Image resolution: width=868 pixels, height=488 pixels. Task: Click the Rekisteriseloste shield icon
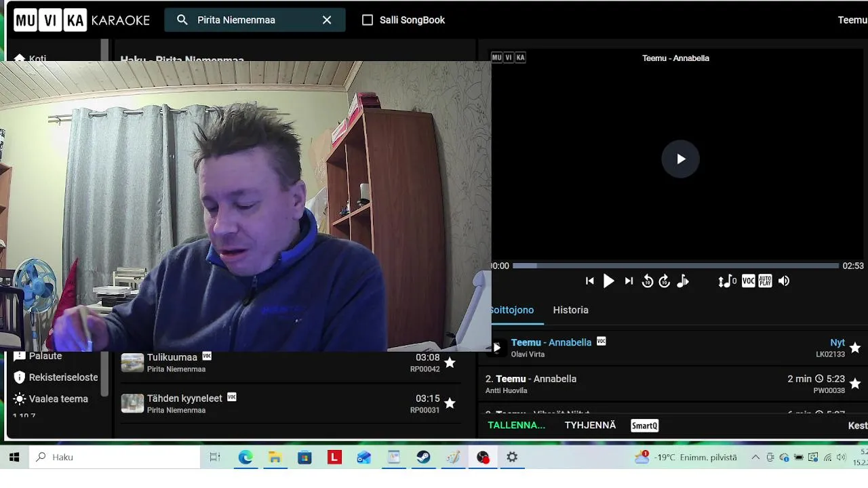(x=19, y=378)
